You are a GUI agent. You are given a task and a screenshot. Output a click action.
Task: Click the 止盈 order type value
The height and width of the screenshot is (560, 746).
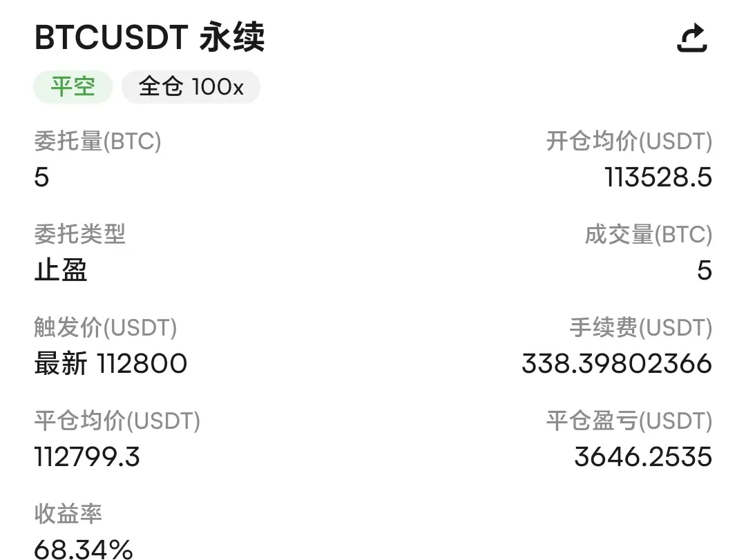(x=61, y=270)
